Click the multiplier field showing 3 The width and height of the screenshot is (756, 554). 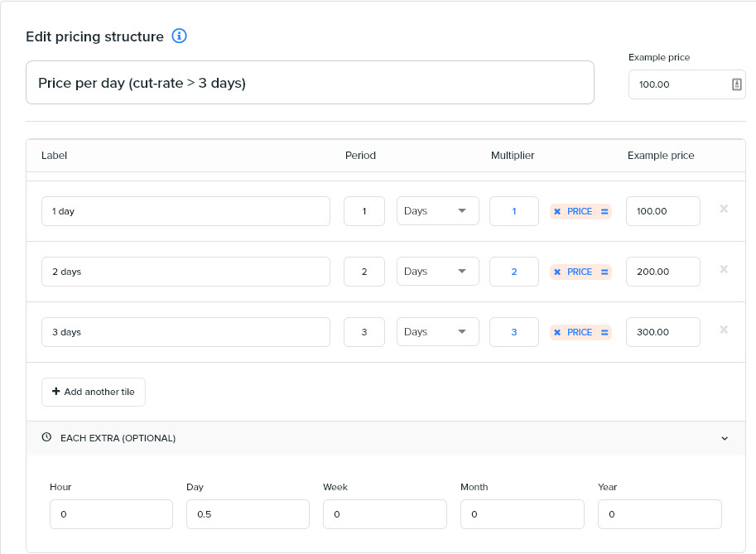click(514, 332)
